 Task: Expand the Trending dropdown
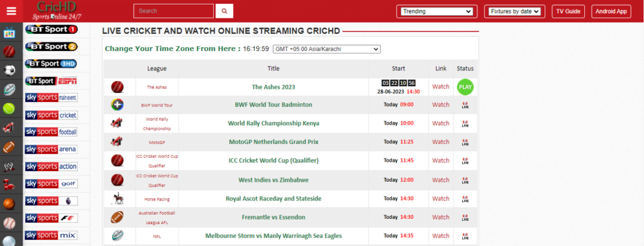[436, 11]
